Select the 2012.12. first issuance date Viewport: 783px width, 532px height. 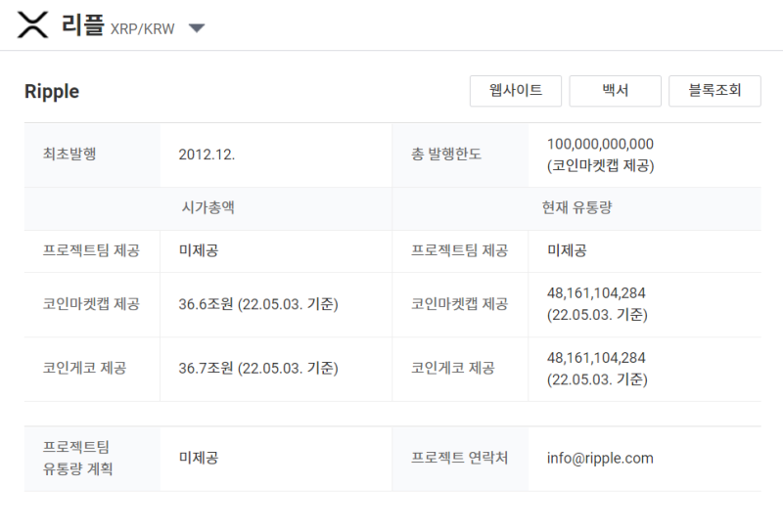point(207,155)
